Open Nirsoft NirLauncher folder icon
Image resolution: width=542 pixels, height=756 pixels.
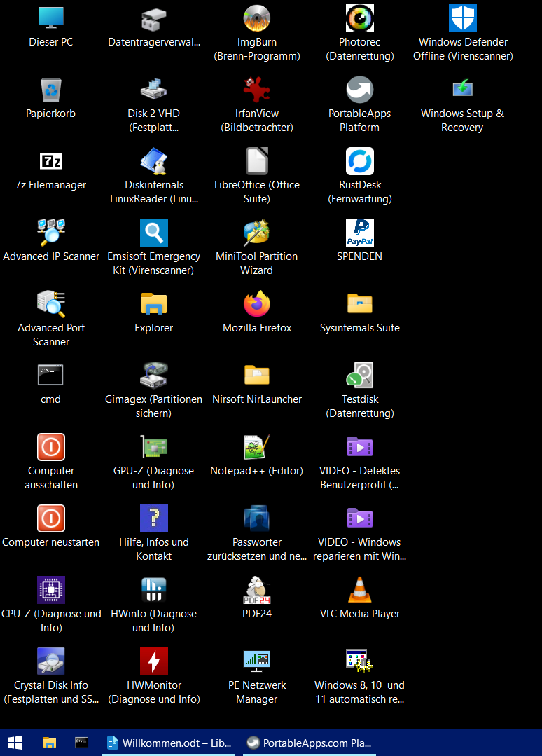(x=257, y=375)
